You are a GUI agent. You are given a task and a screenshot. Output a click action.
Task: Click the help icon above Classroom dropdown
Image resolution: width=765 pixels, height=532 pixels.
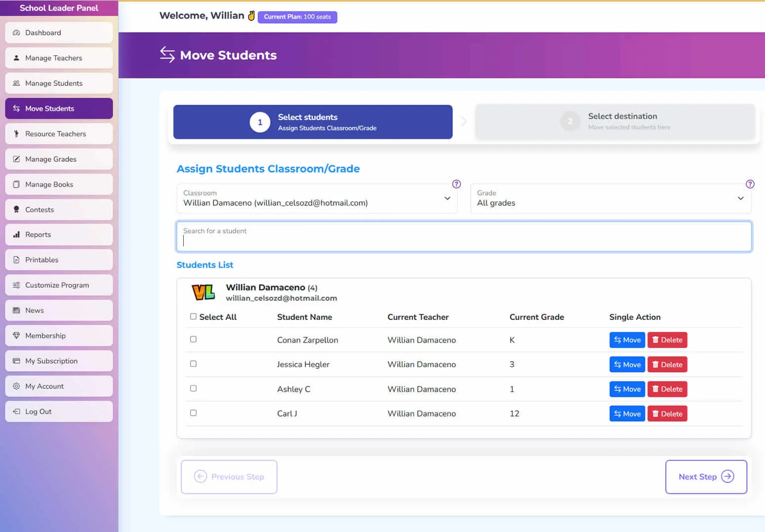click(456, 184)
